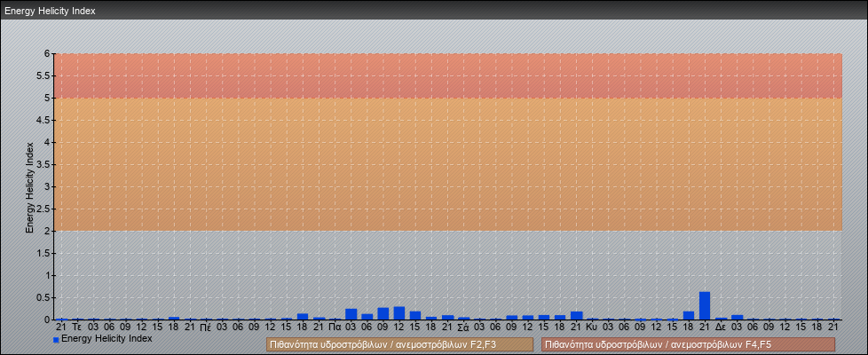The width and height of the screenshot is (868, 355).
Task: Click the Πα day label on x-axis
Action: tap(335, 327)
